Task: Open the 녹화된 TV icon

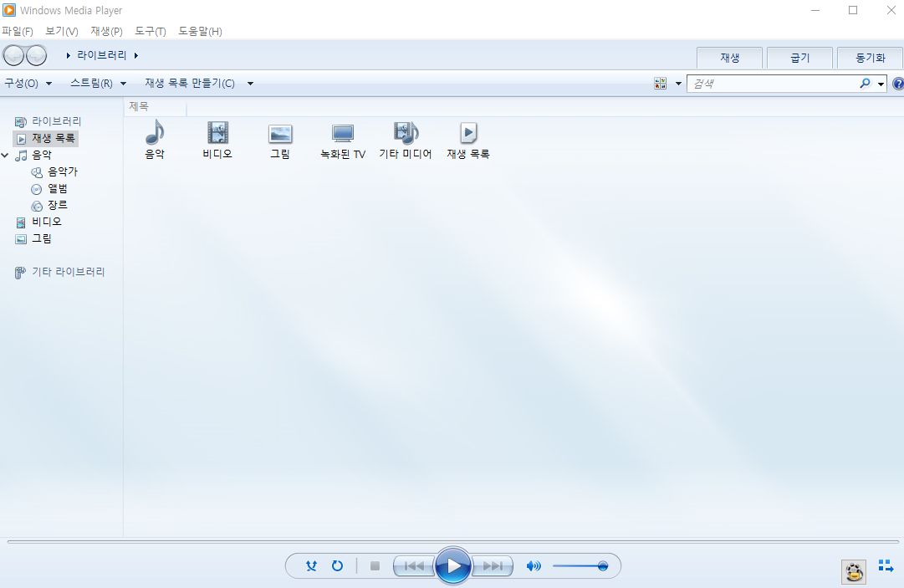Action: (x=343, y=141)
